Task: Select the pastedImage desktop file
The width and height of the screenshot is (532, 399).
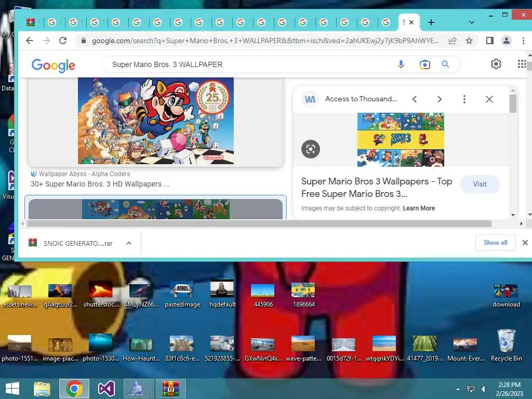Action: (x=182, y=295)
